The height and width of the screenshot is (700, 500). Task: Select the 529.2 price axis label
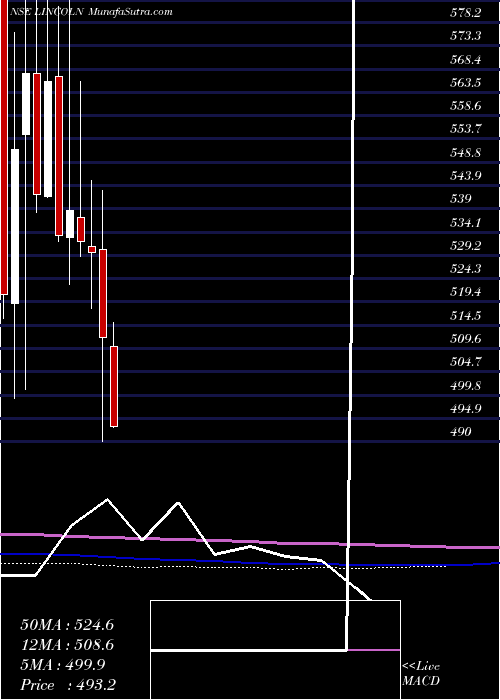[x=466, y=246]
